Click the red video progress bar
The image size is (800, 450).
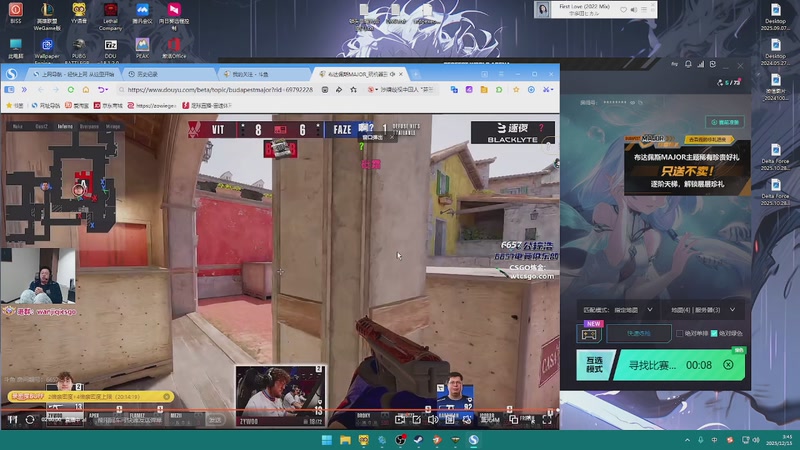[280, 410]
